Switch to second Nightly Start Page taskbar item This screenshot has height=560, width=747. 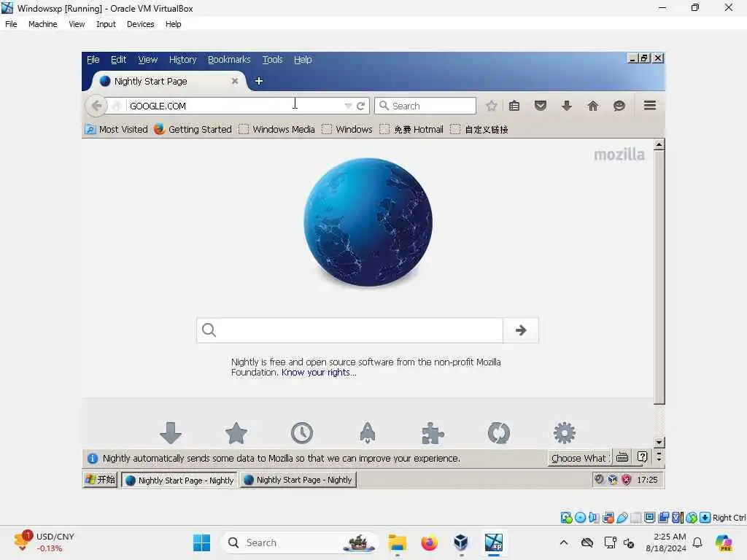point(298,480)
